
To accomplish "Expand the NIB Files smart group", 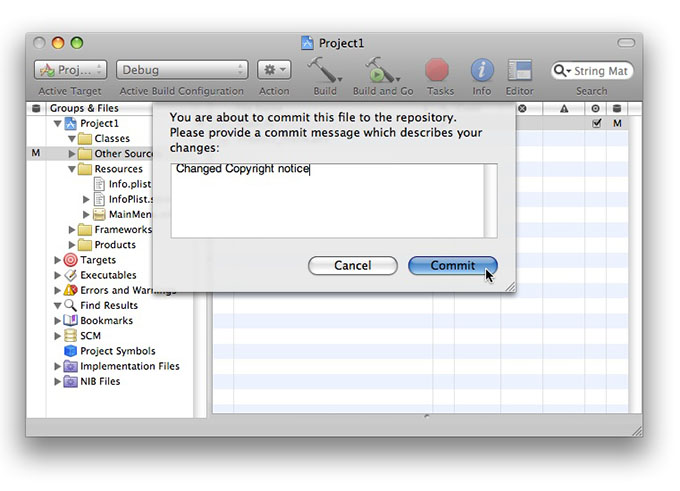I will 57,381.
